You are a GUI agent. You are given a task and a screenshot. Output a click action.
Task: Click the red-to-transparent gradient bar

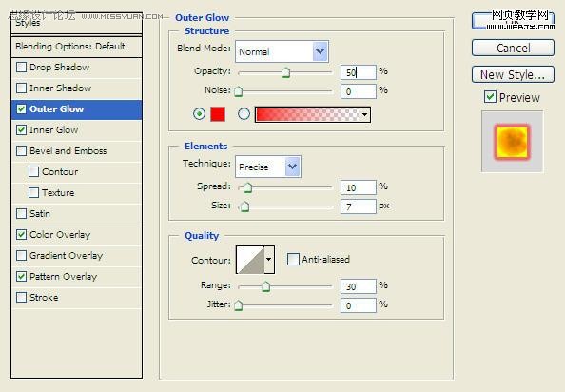pos(307,114)
